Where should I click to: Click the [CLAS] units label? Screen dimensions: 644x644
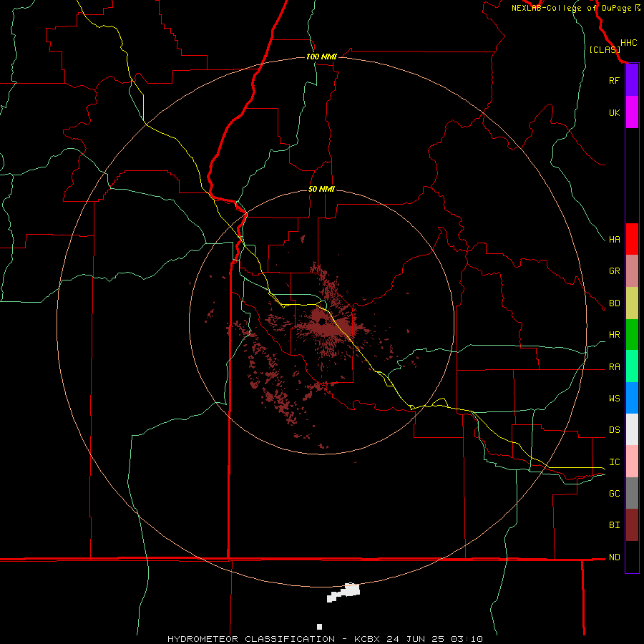click(605, 50)
